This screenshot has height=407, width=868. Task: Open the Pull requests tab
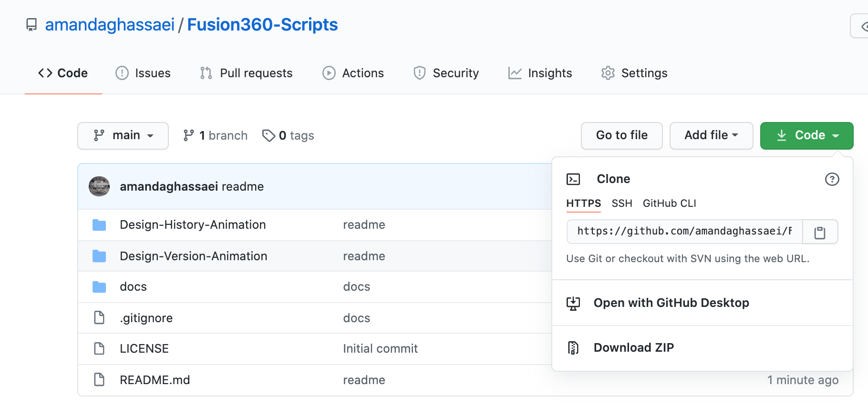(x=246, y=73)
